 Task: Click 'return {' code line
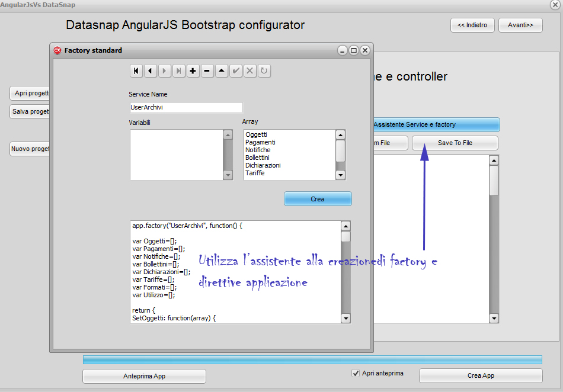pos(143,310)
